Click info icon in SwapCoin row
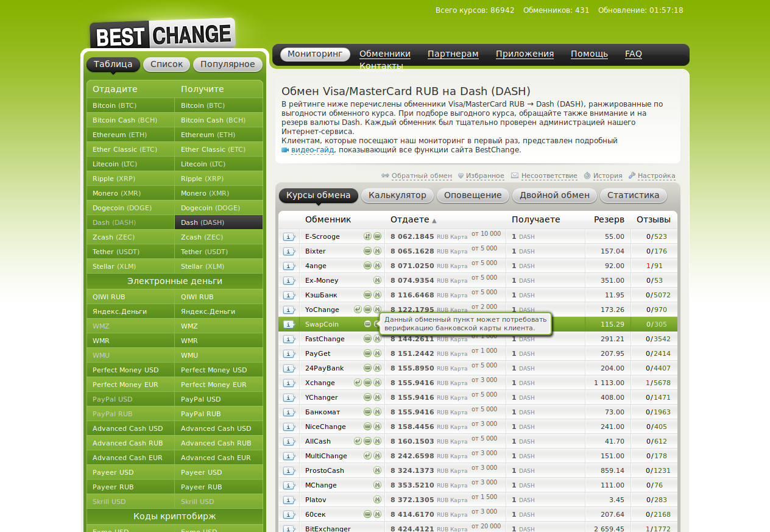This screenshot has width=770, height=532. [x=289, y=324]
